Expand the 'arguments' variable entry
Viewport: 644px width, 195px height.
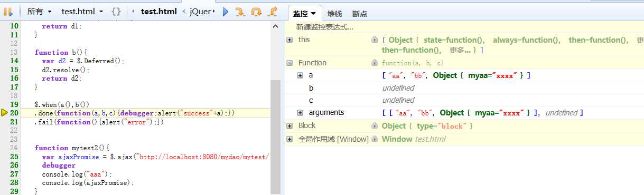[x=300, y=112]
